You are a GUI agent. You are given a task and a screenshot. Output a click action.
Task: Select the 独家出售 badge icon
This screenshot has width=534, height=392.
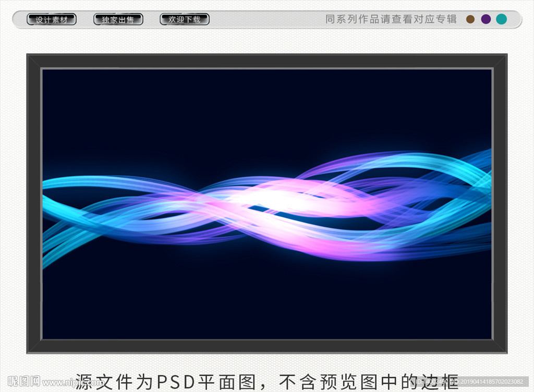click(118, 19)
